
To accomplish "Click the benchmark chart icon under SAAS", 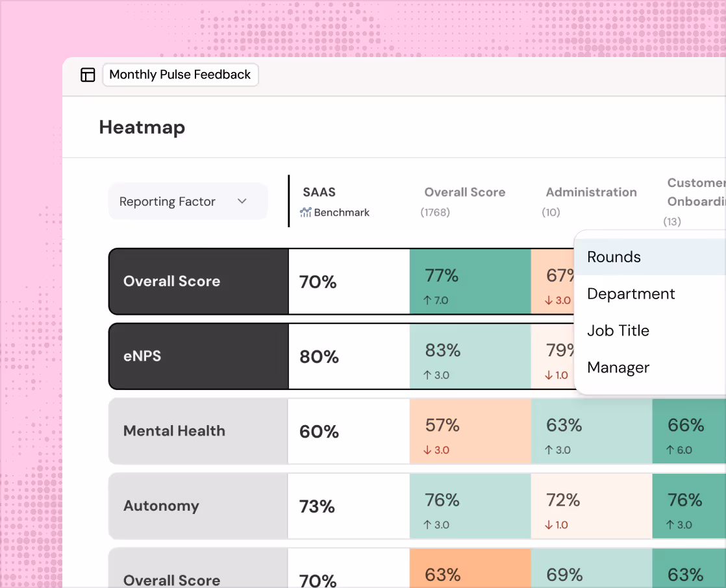I will click(x=306, y=212).
